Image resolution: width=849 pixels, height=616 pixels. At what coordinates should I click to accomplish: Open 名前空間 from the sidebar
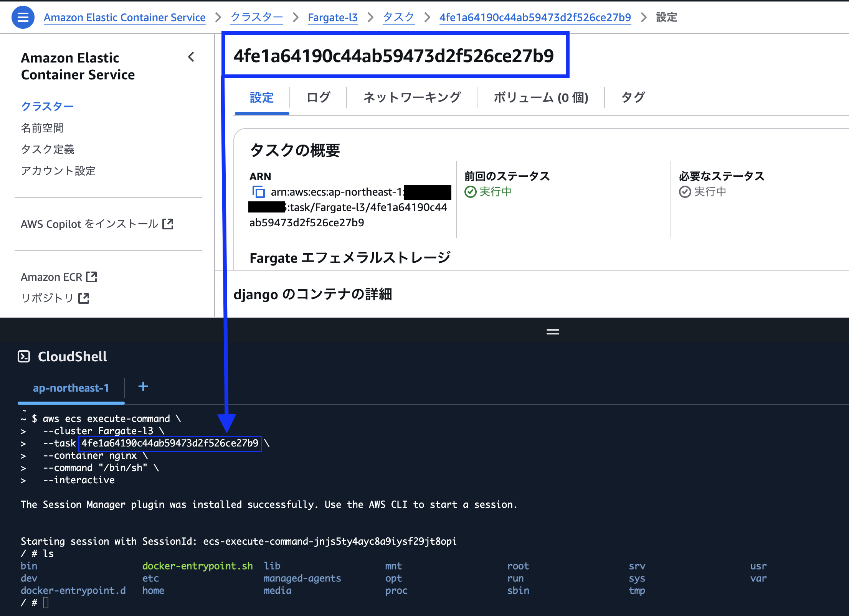click(42, 128)
